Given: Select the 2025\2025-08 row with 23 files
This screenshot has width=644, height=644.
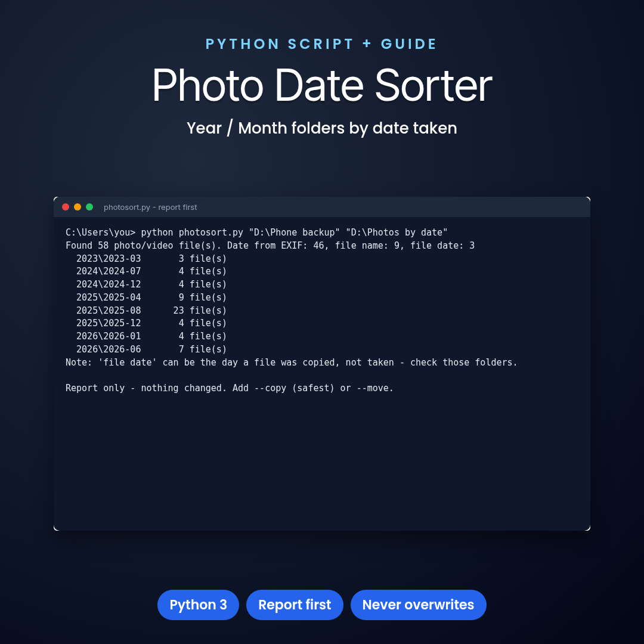Looking at the screenshot, I should coord(151,311).
